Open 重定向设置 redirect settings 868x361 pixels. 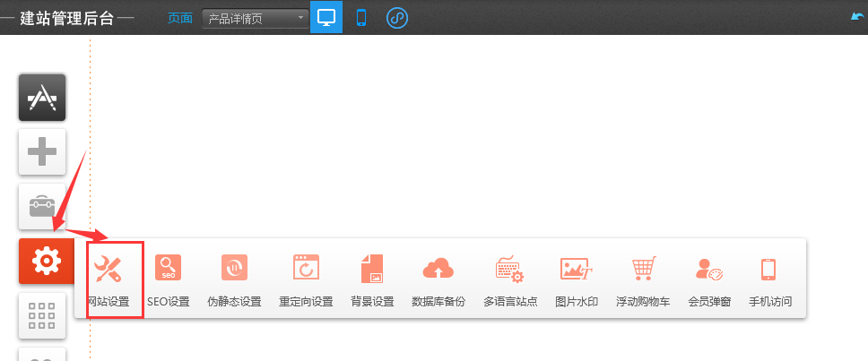tap(306, 279)
